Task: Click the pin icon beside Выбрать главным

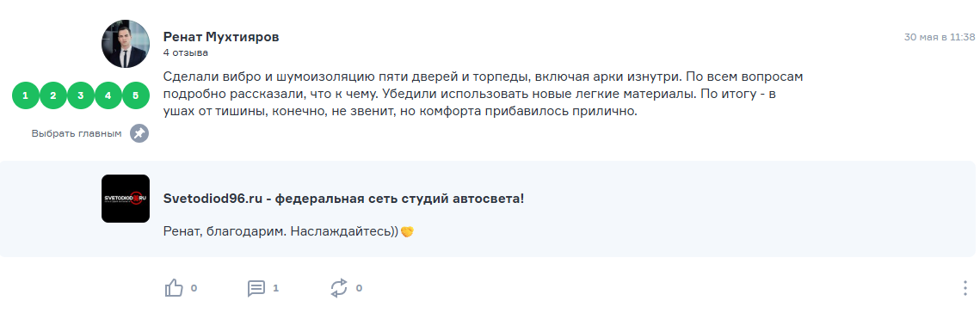Action: coord(139,133)
